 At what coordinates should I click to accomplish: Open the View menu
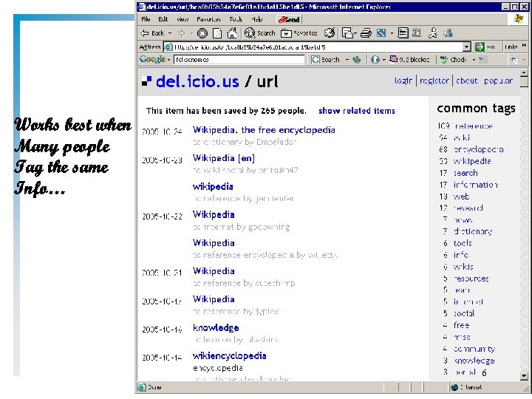[x=183, y=19]
